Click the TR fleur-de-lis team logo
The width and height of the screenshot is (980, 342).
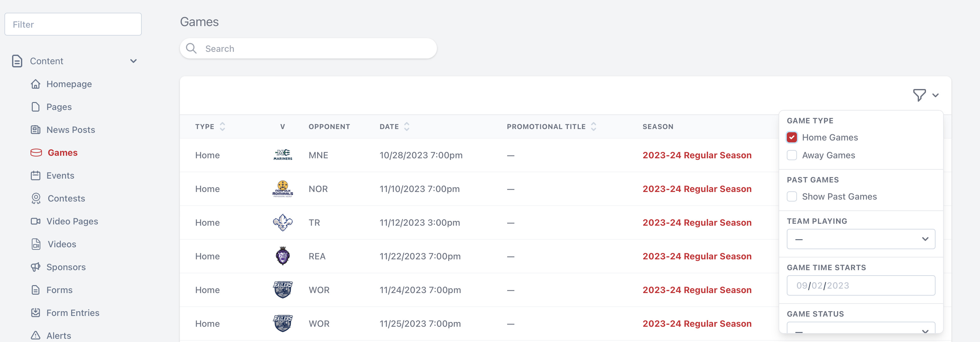tap(283, 222)
